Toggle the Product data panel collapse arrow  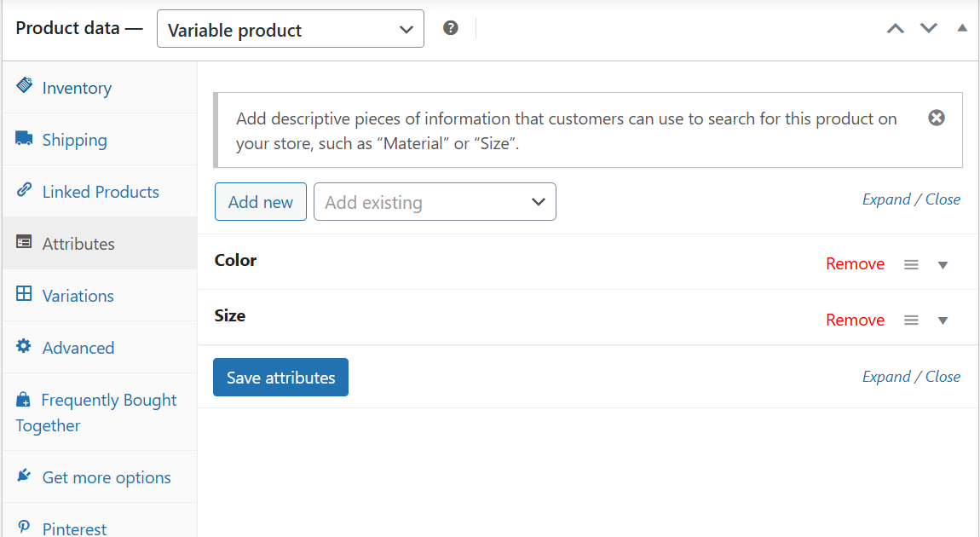[962, 28]
